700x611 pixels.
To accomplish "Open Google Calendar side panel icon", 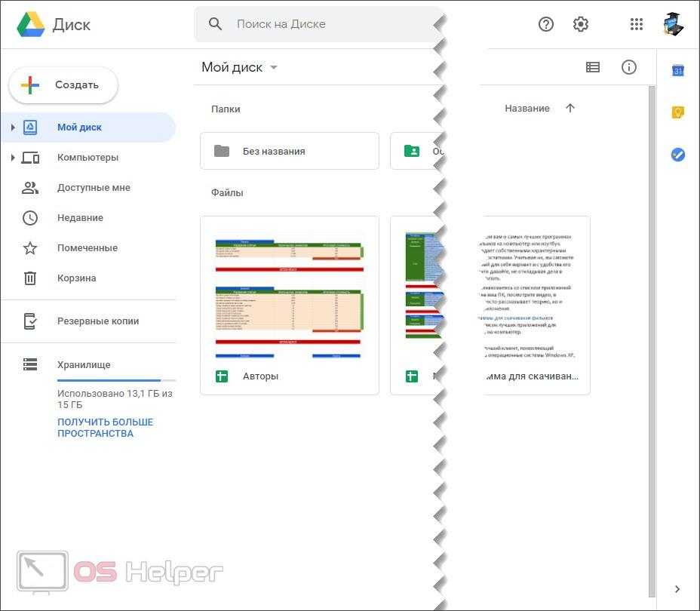I will click(678, 71).
